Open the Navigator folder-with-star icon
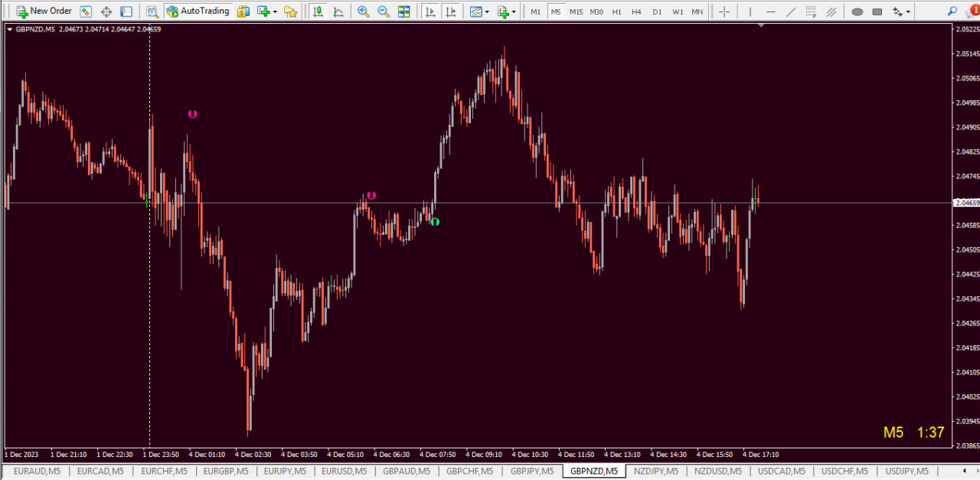The width and height of the screenshot is (980, 480). pyautogui.click(x=290, y=11)
